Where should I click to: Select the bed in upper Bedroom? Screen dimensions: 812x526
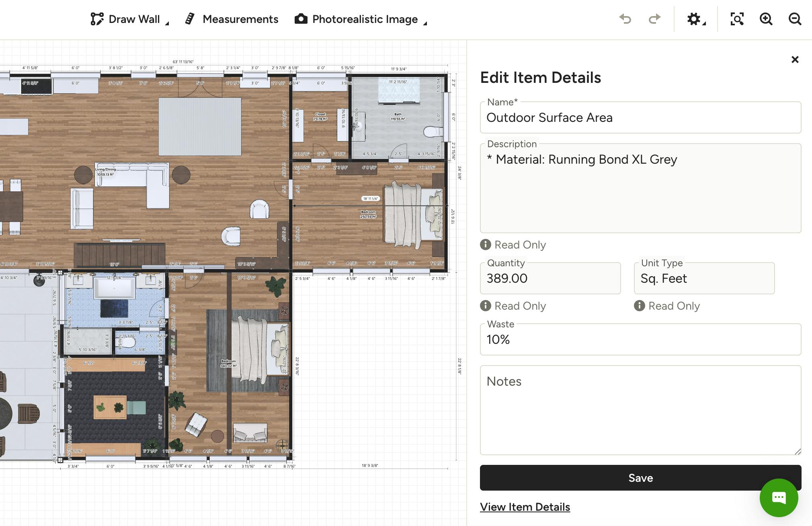pos(413,215)
